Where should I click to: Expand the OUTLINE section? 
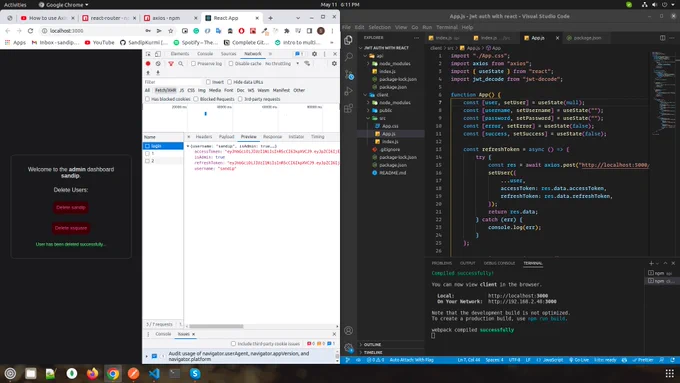(x=372, y=344)
